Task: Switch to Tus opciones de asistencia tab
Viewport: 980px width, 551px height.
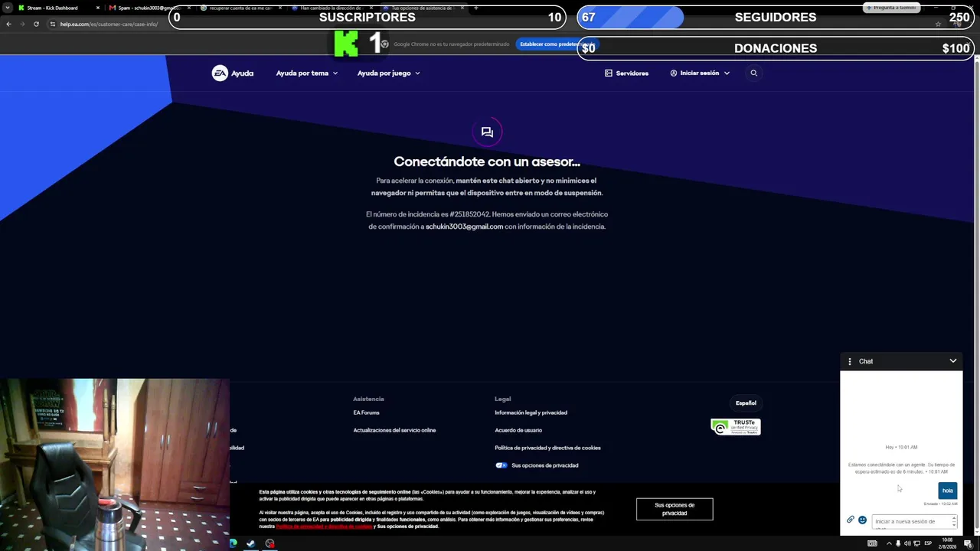Action: point(423,8)
